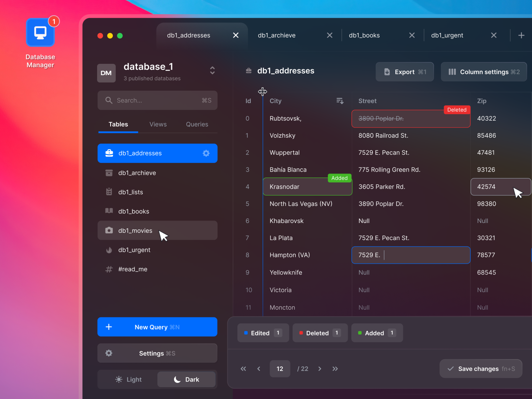The height and width of the screenshot is (399, 532).
Task: Select the Tables tab
Action: tap(118, 124)
